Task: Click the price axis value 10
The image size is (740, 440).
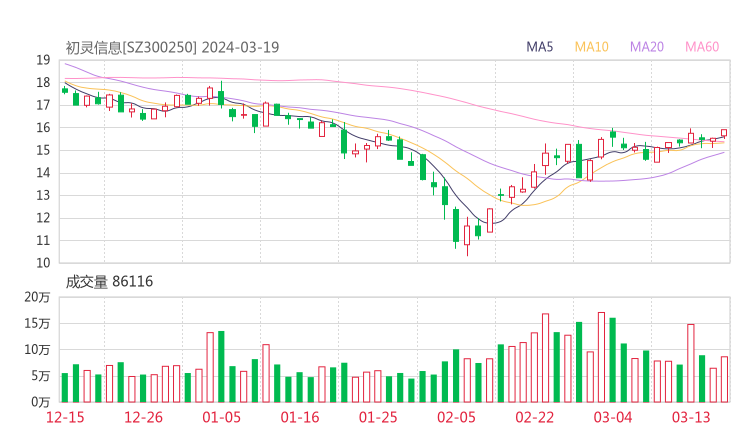Action: tap(43, 263)
